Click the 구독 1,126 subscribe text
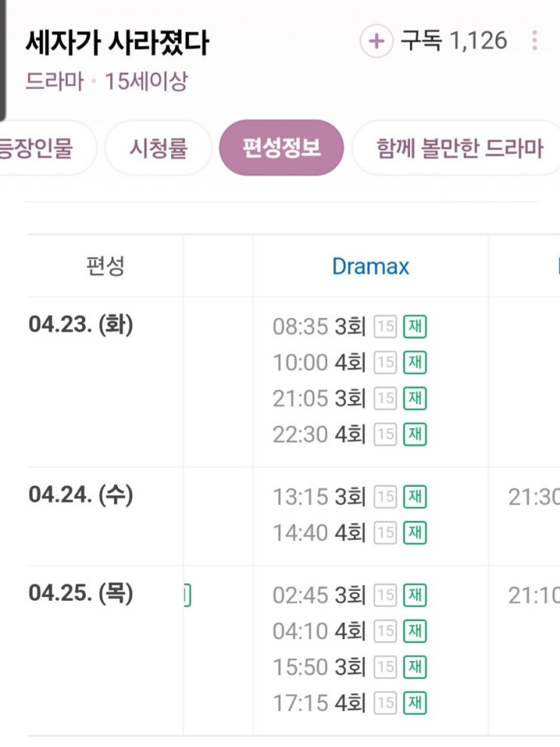 click(x=454, y=41)
